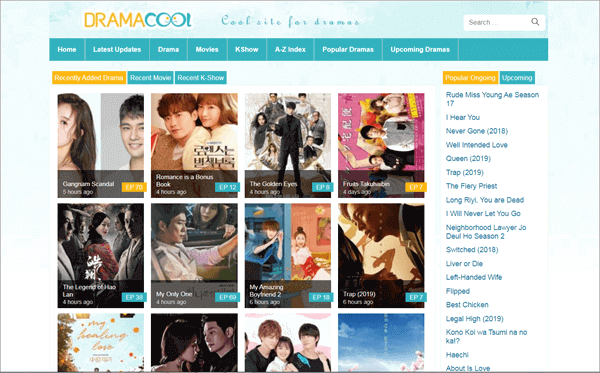Select the Recently Added Drama tab

tap(89, 78)
